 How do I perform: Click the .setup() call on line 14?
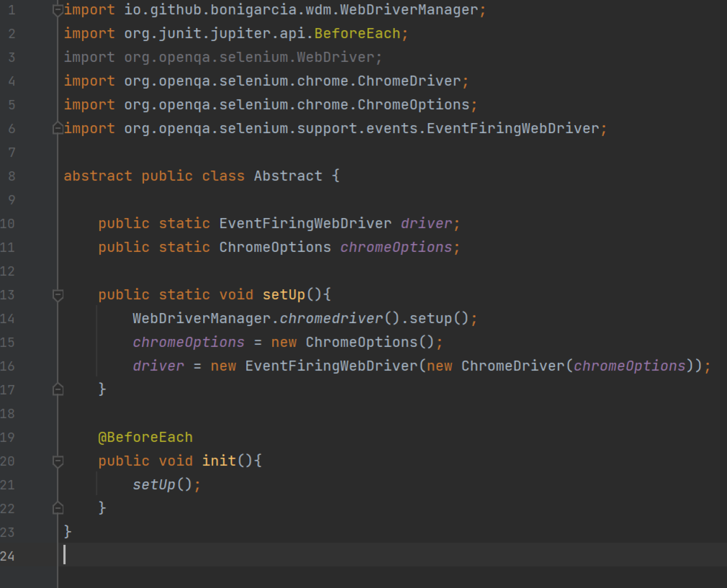coord(435,318)
